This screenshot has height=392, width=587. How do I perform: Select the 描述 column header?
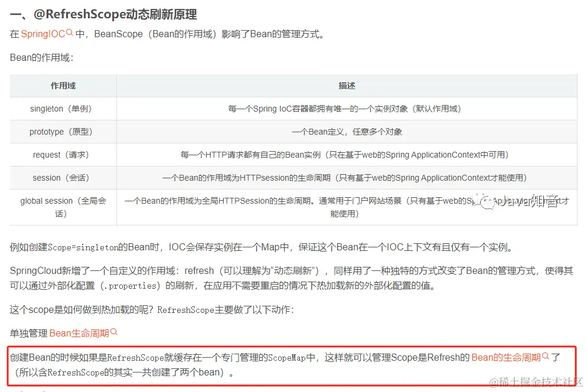[x=347, y=86]
